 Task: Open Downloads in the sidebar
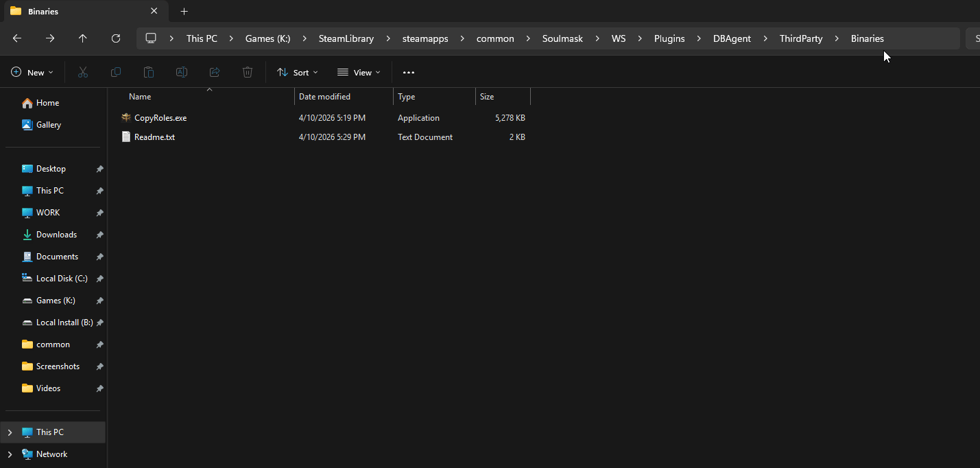pyautogui.click(x=56, y=235)
